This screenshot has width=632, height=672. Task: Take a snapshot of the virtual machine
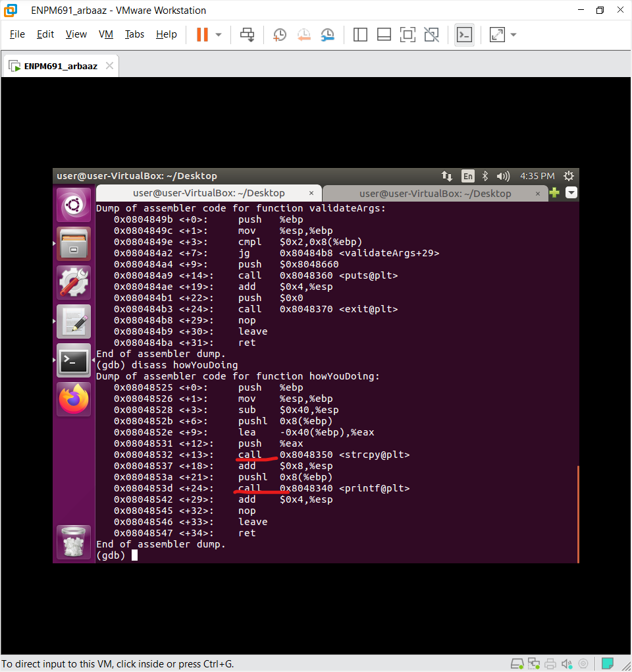point(280,35)
